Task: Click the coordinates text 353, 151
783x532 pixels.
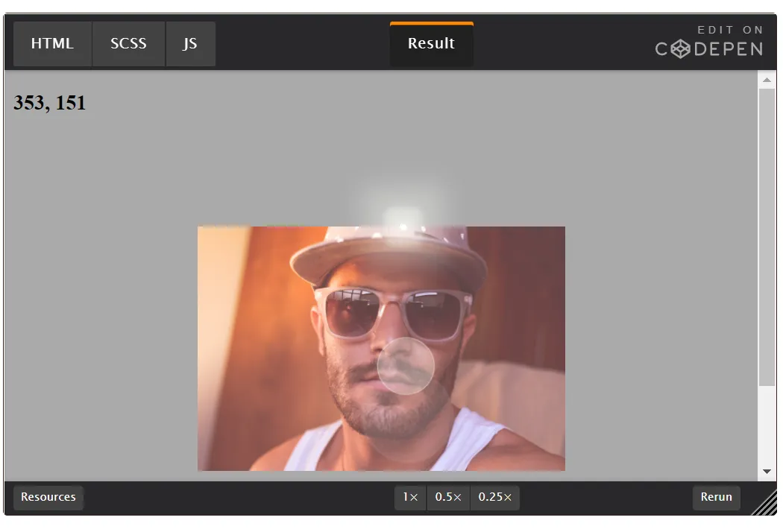Action: click(49, 103)
